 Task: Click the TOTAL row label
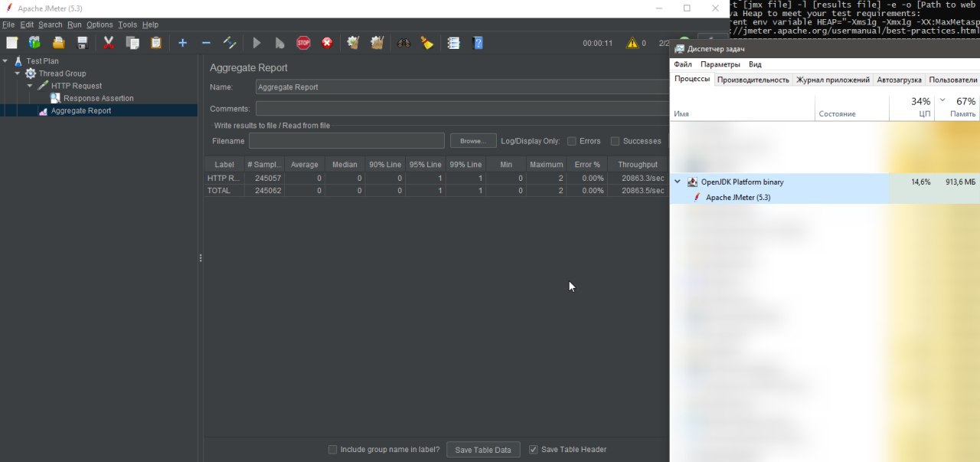point(219,191)
